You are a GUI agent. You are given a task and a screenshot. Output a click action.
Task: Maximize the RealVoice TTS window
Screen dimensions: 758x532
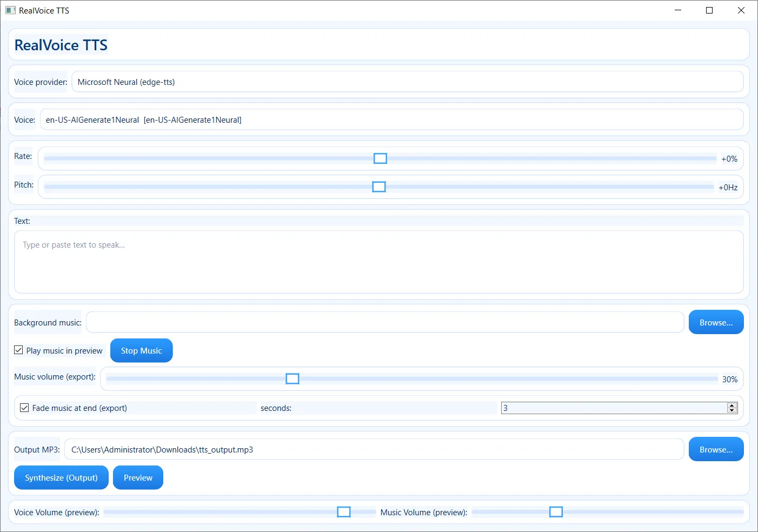(709, 10)
